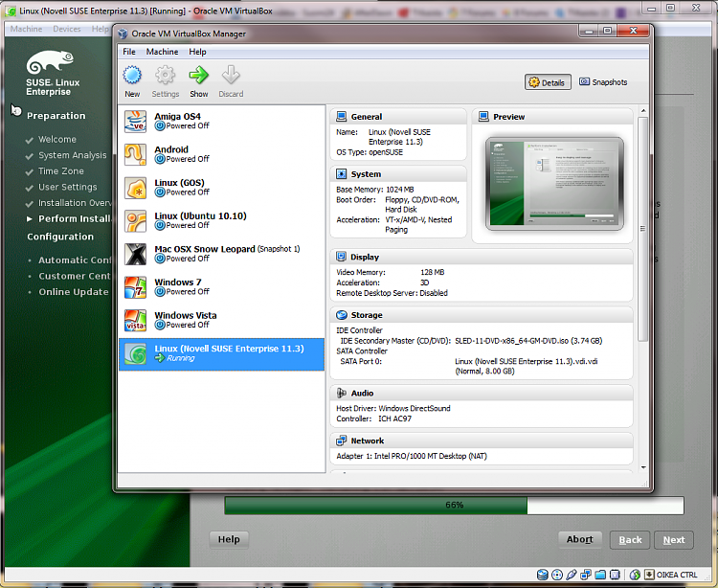Select the Linux (GOS) machine icon

point(136,188)
